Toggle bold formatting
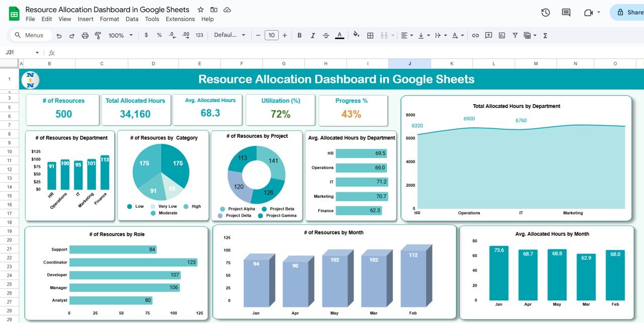644x323 pixels. pyautogui.click(x=299, y=35)
